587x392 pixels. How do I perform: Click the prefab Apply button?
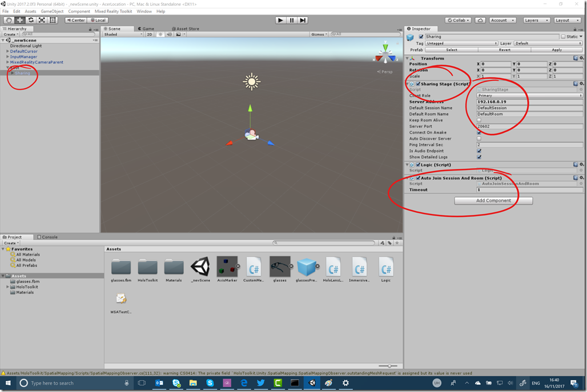coord(557,50)
